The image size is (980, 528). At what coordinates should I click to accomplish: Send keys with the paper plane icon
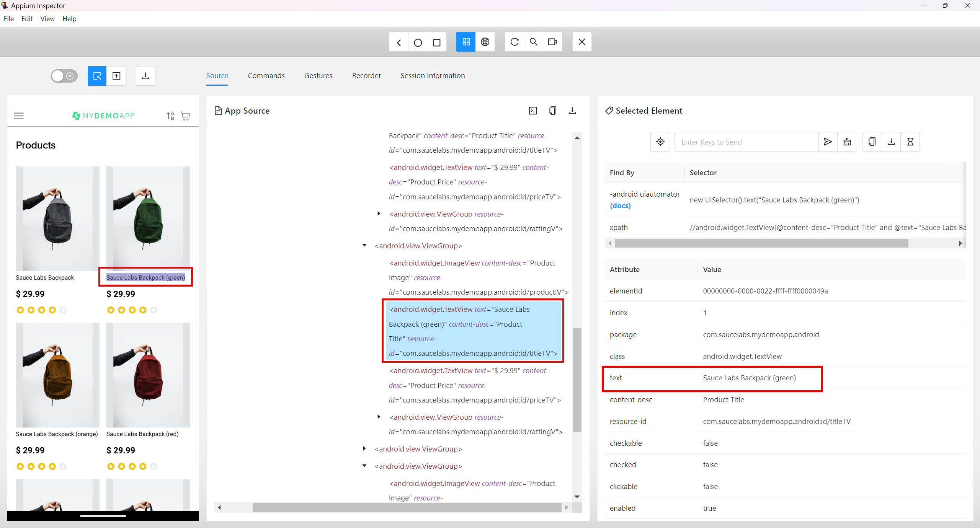click(828, 142)
